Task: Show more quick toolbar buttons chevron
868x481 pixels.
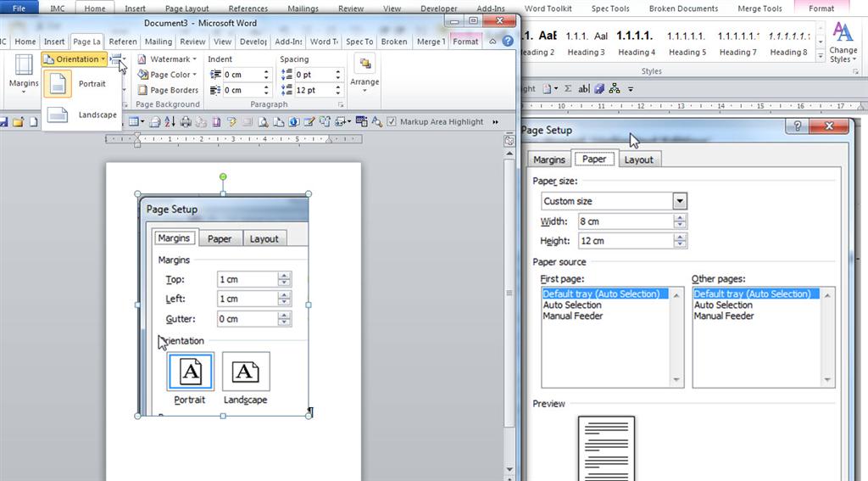Action: 495,122
